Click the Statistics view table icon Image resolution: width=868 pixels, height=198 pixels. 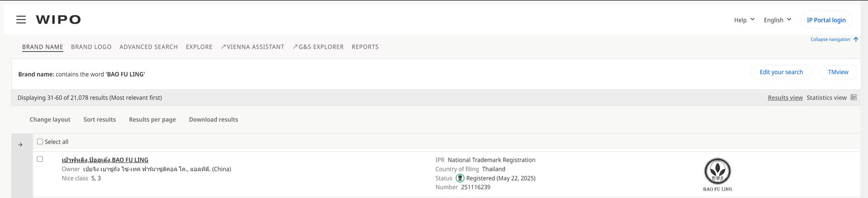tap(854, 97)
